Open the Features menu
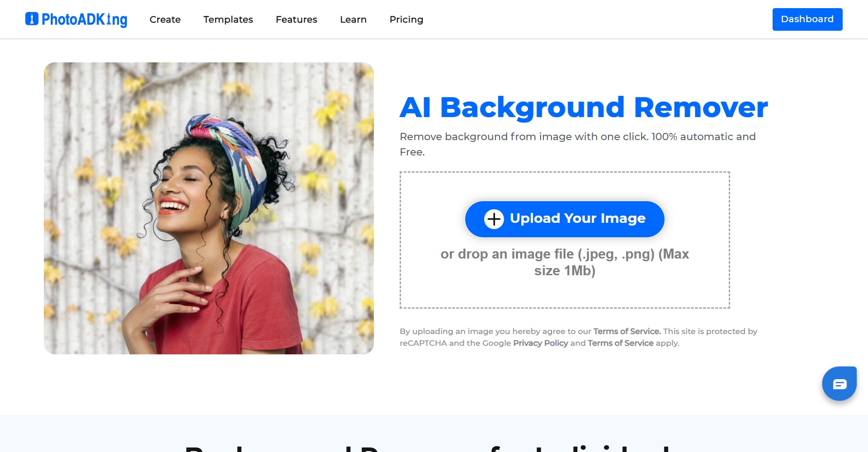The height and width of the screenshot is (452, 868). click(x=297, y=19)
